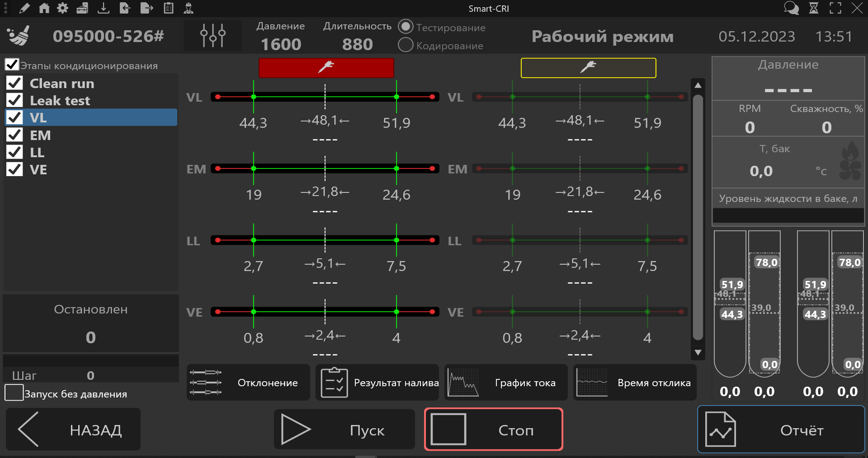Image resolution: width=868 pixels, height=458 pixels.
Task: Click the pencil edit icon in top toolbar
Action: [24, 8]
